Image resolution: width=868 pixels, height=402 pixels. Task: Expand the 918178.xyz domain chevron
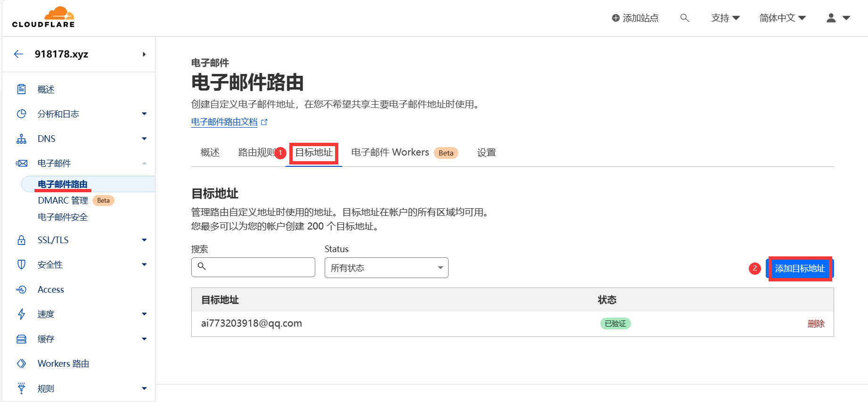[144, 54]
